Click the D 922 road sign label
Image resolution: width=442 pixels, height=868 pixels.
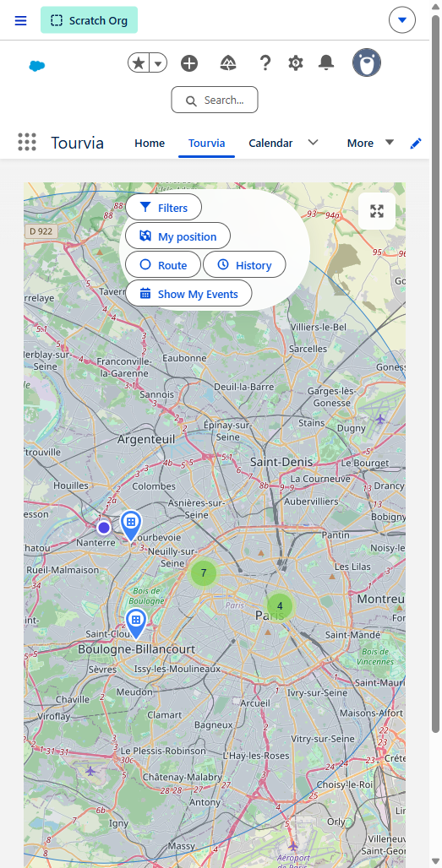41,231
